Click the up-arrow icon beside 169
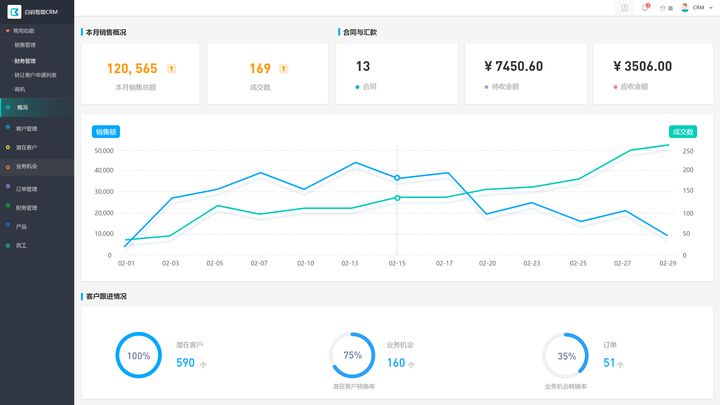This screenshot has width=720, height=405. pyautogui.click(x=284, y=68)
